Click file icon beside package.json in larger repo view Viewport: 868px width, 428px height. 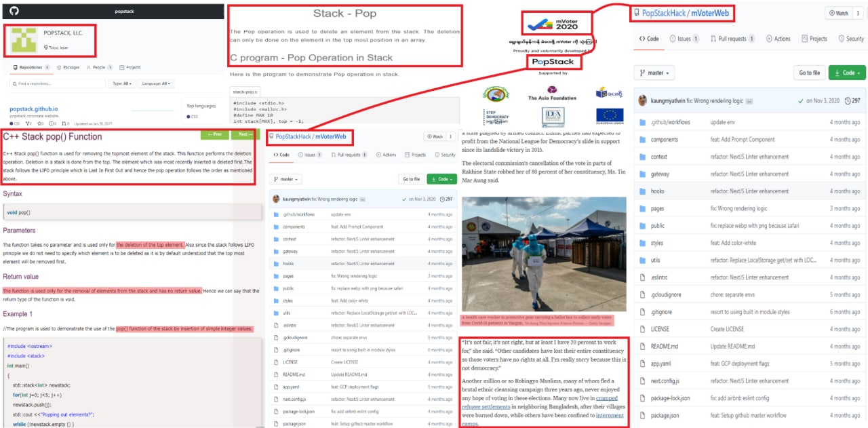[x=644, y=415]
